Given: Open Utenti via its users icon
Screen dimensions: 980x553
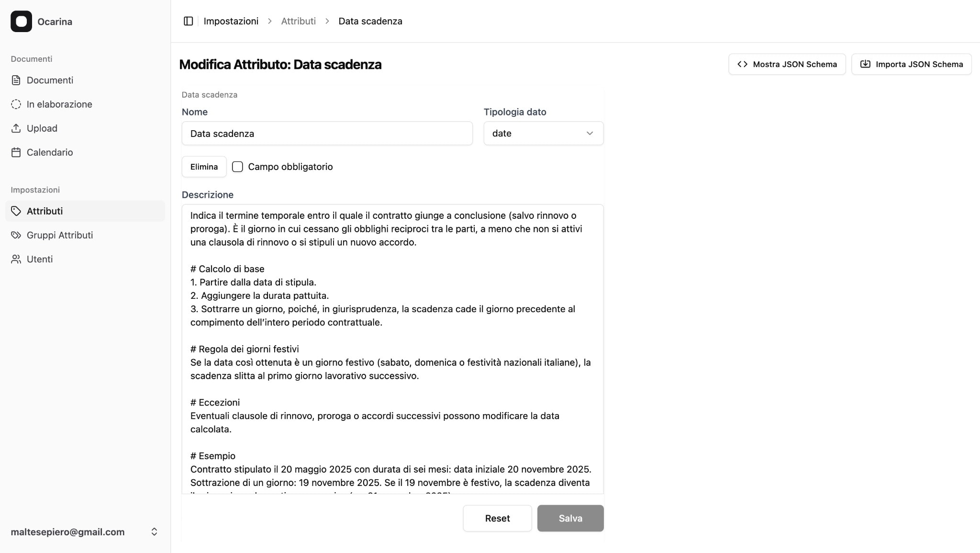Looking at the screenshot, I should point(16,259).
